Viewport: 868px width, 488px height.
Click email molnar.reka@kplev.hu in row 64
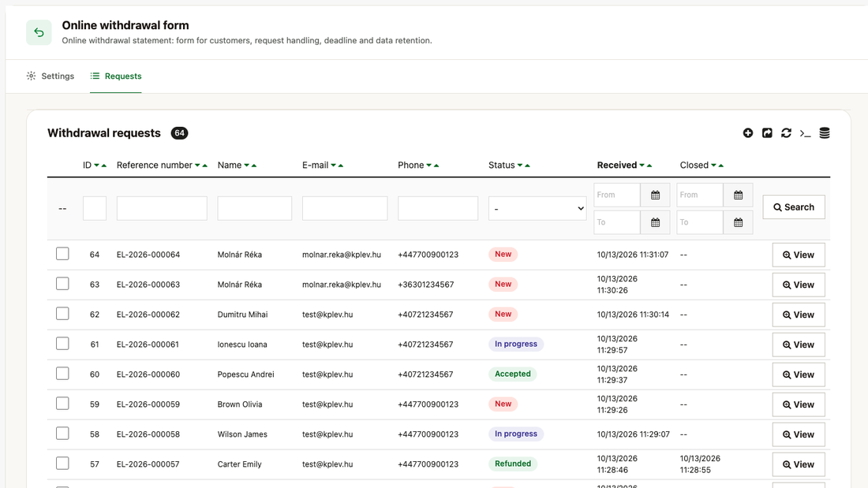pos(342,255)
